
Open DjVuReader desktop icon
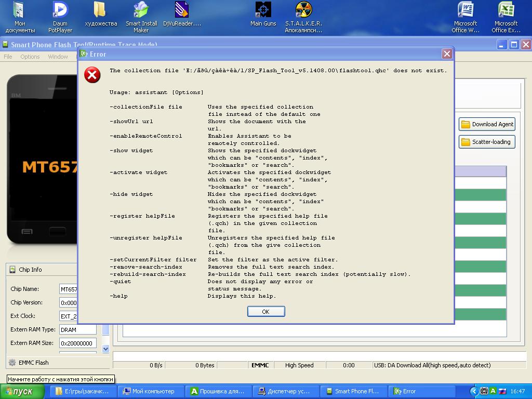click(x=181, y=17)
